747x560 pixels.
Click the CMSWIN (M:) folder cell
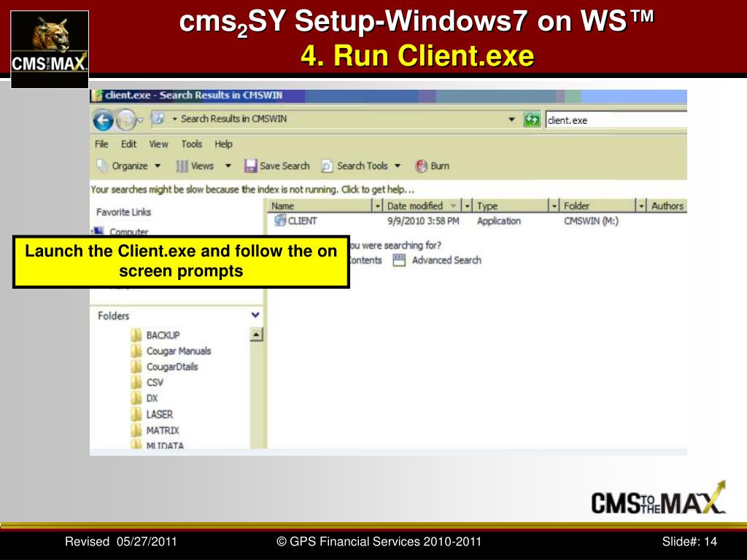591,220
